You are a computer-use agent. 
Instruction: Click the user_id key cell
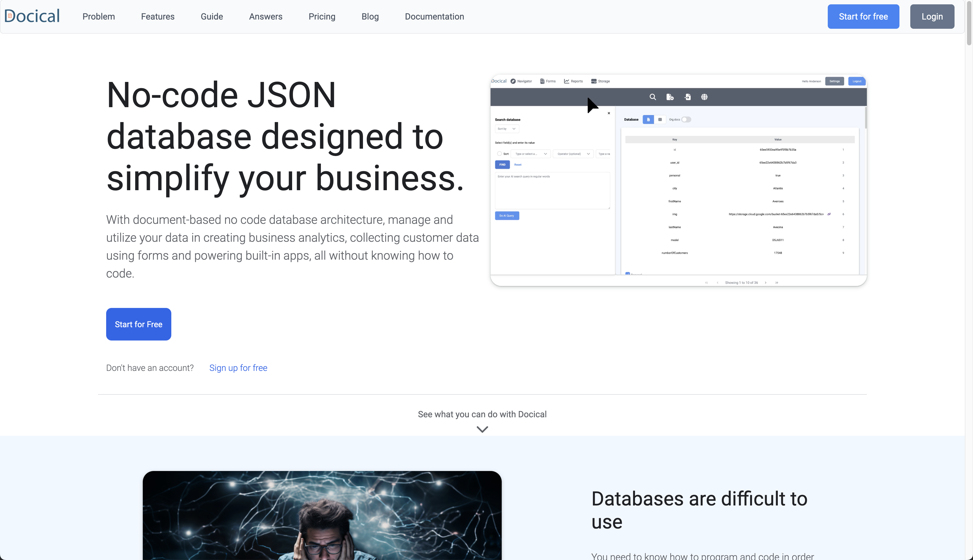674,163
